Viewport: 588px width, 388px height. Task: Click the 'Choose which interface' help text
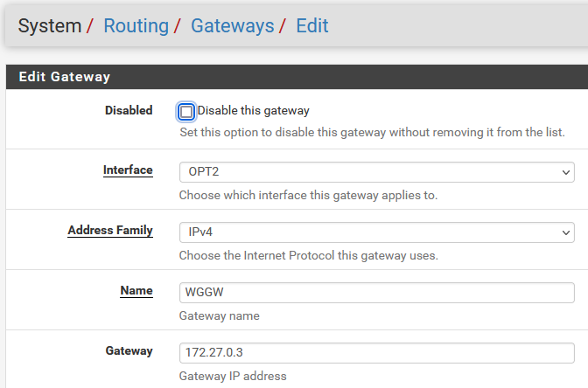tap(308, 195)
